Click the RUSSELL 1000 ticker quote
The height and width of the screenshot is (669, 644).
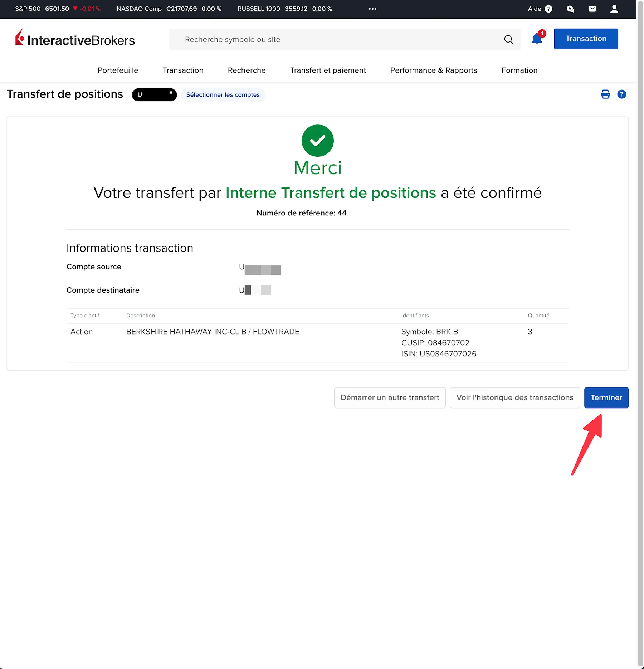coord(285,9)
